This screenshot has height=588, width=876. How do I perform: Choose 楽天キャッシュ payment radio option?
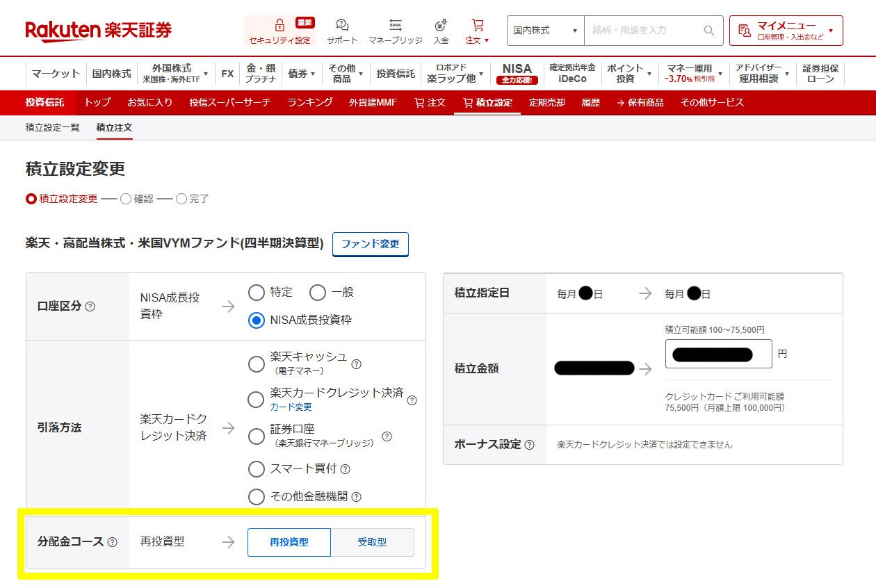click(257, 364)
